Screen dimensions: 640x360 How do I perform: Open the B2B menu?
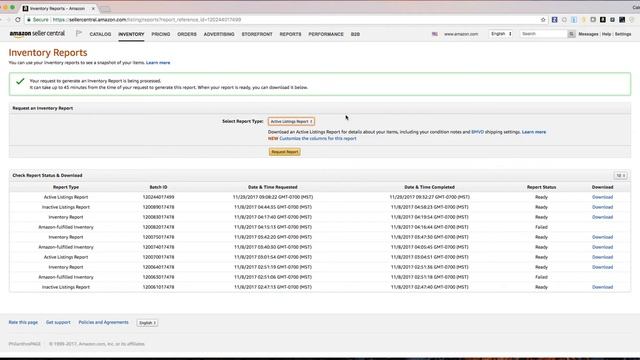tap(355, 34)
